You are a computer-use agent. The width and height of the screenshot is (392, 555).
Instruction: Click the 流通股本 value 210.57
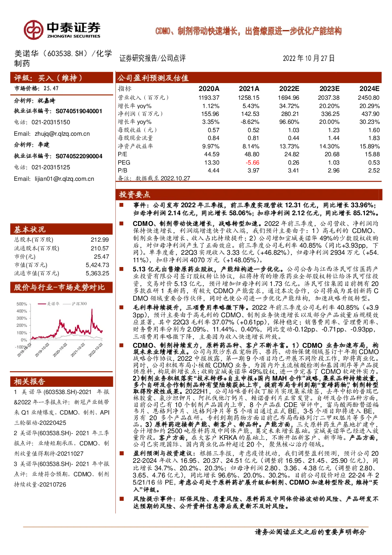100,248
